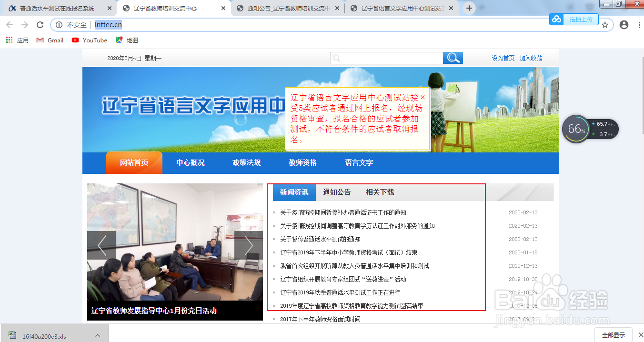This screenshot has height=342, width=644.
Task: Open 教师资格 navigation item
Action: [303, 162]
